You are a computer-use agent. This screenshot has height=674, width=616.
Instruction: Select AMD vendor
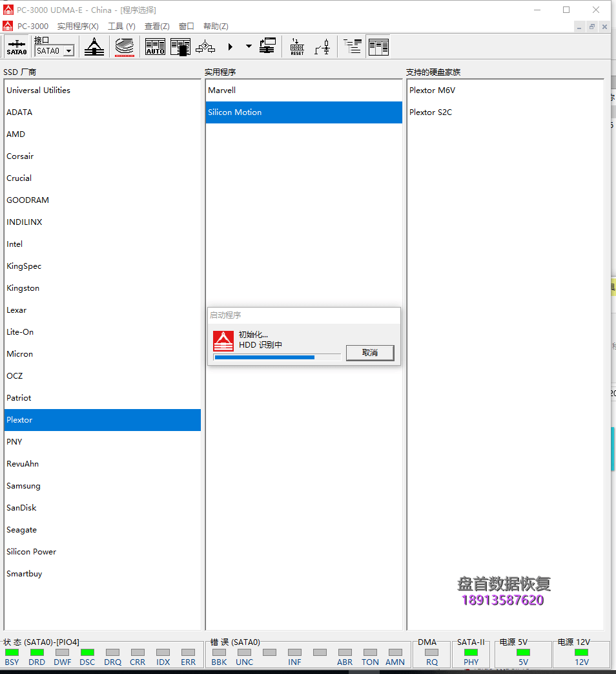pos(102,134)
